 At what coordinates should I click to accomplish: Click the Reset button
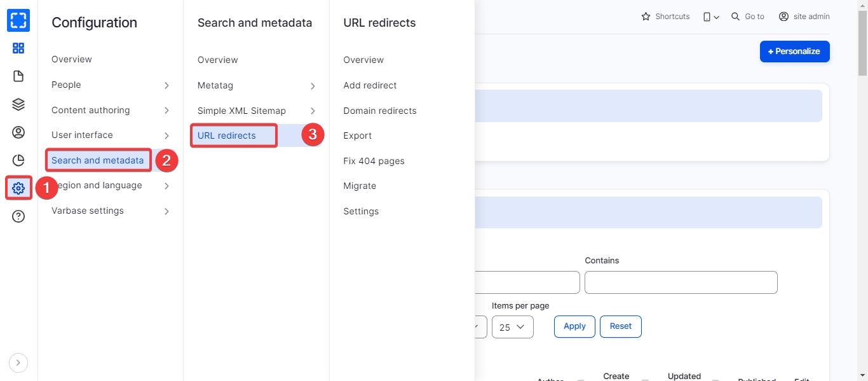(620, 326)
